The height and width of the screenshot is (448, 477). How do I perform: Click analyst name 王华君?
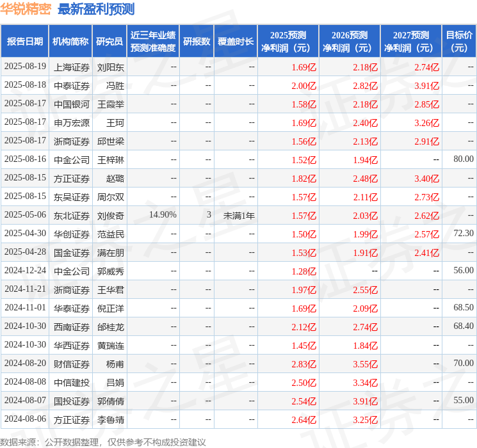[x=110, y=290]
